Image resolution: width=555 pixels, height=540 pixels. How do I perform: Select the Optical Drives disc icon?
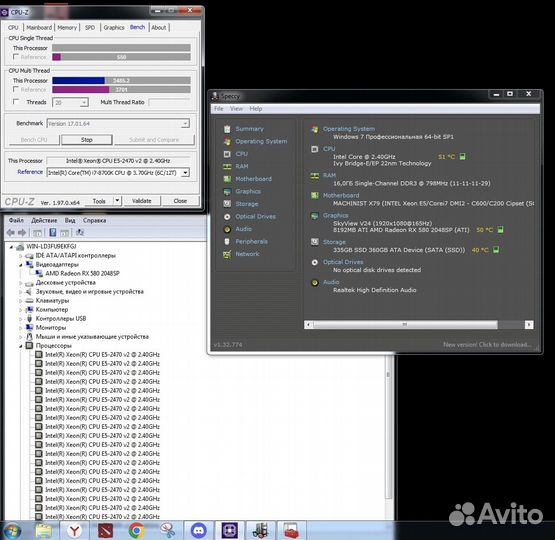point(227,217)
